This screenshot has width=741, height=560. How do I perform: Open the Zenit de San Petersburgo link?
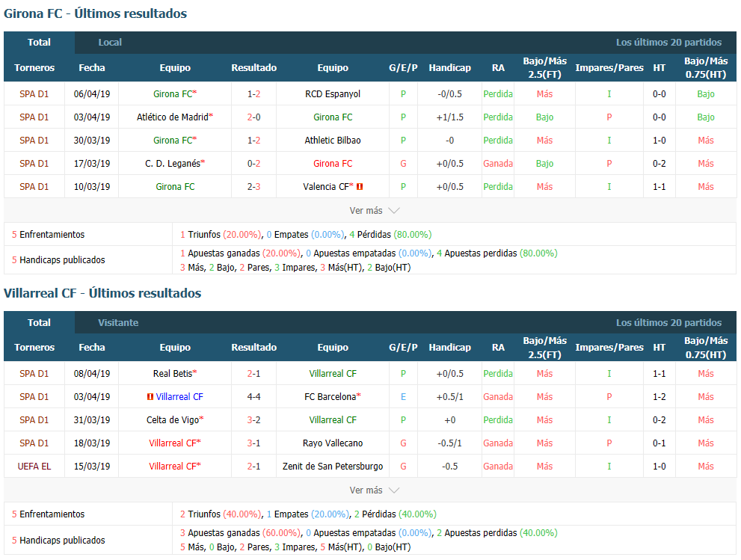coord(333,466)
